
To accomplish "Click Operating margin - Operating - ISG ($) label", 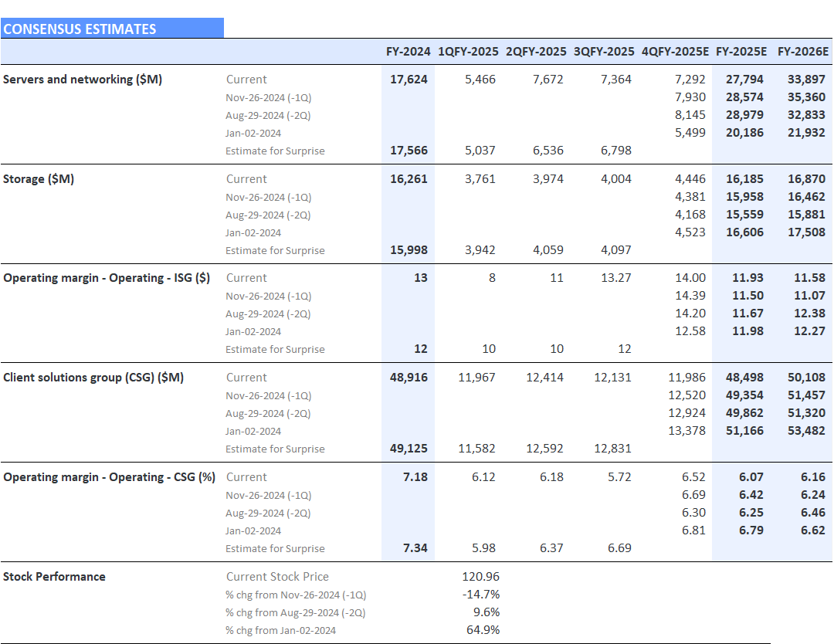I will [107, 278].
